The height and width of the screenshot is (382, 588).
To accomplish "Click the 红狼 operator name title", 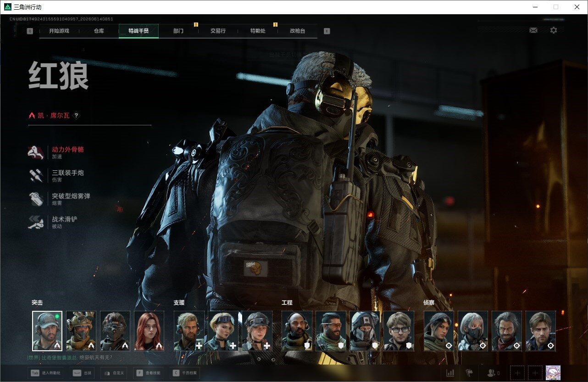I will [59, 76].
